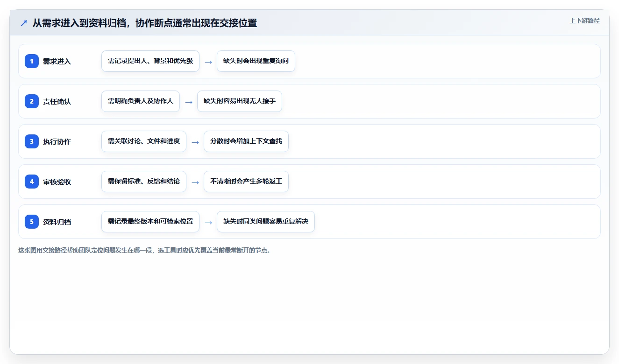
Task: Click the 责任确认 step label
Action: click(x=57, y=101)
